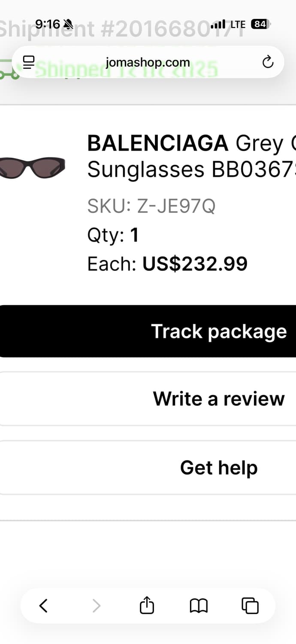Tap the forward navigation arrow
Image resolution: width=296 pixels, height=644 pixels.
pos(97,606)
